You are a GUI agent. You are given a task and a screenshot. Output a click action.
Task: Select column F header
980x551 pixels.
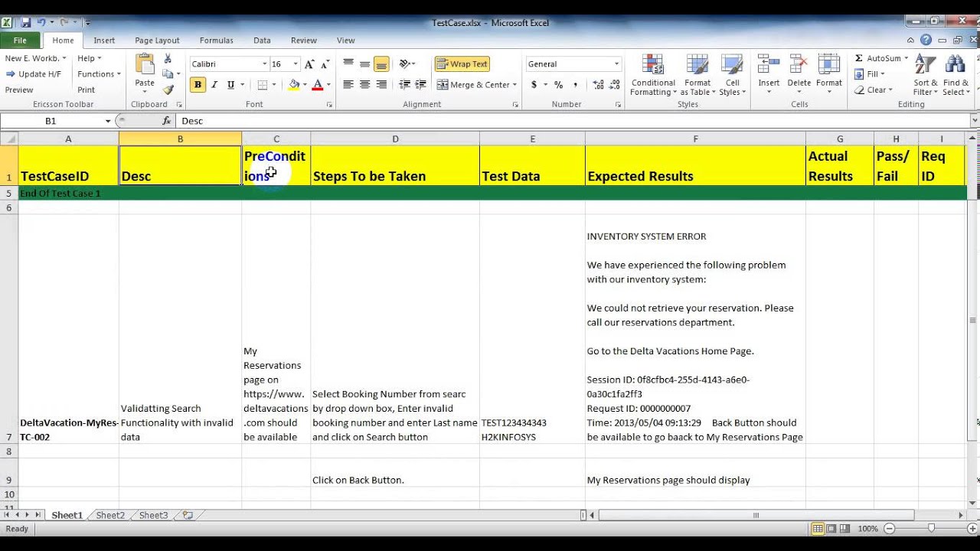695,139
